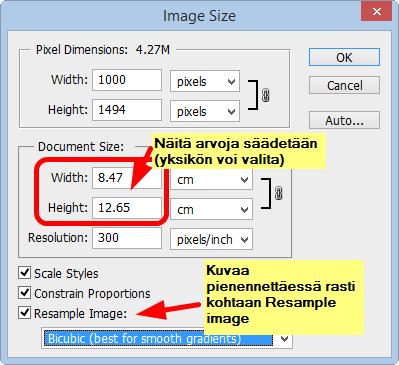This screenshot has width=399, height=365.
Task: Open pixel Height units dropdown
Action: coord(205,111)
